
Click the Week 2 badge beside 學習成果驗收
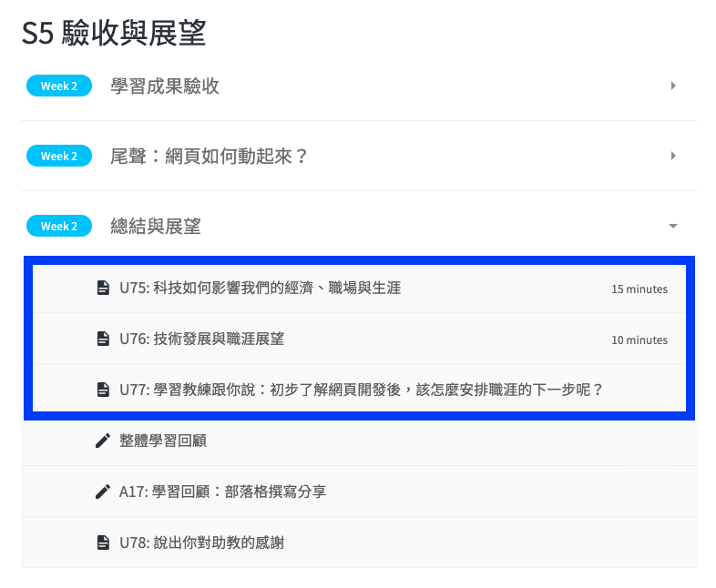[x=59, y=86]
